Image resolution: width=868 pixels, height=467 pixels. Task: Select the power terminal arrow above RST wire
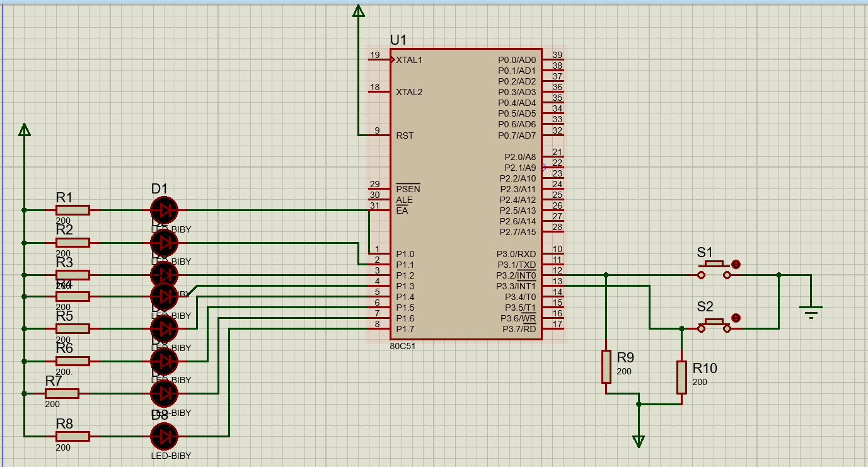[x=358, y=10]
